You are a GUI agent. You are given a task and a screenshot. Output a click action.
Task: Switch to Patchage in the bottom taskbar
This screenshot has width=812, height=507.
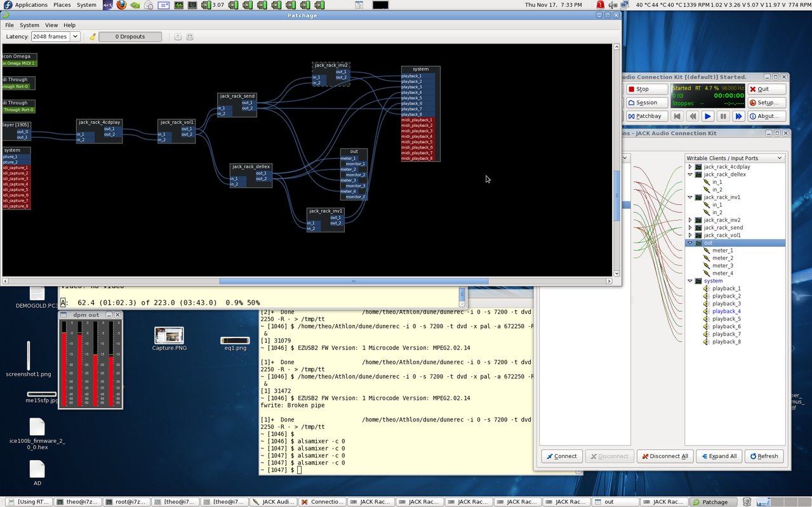click(x=714, y=502)
